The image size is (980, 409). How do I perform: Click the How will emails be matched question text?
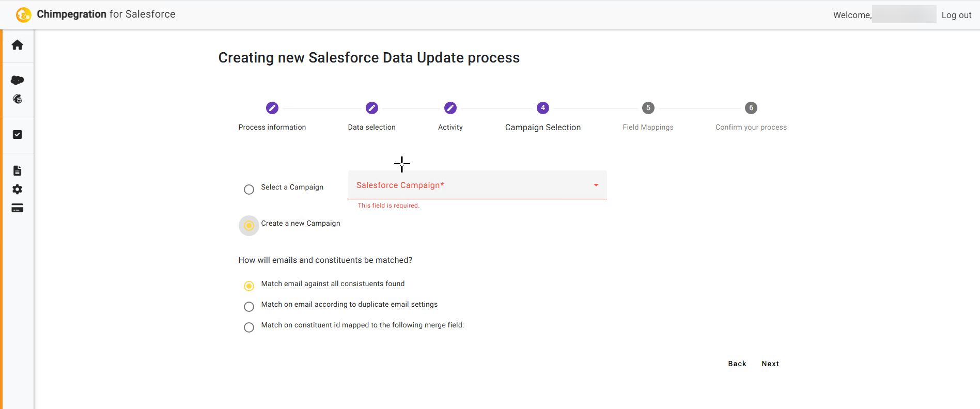click(325, 260)
